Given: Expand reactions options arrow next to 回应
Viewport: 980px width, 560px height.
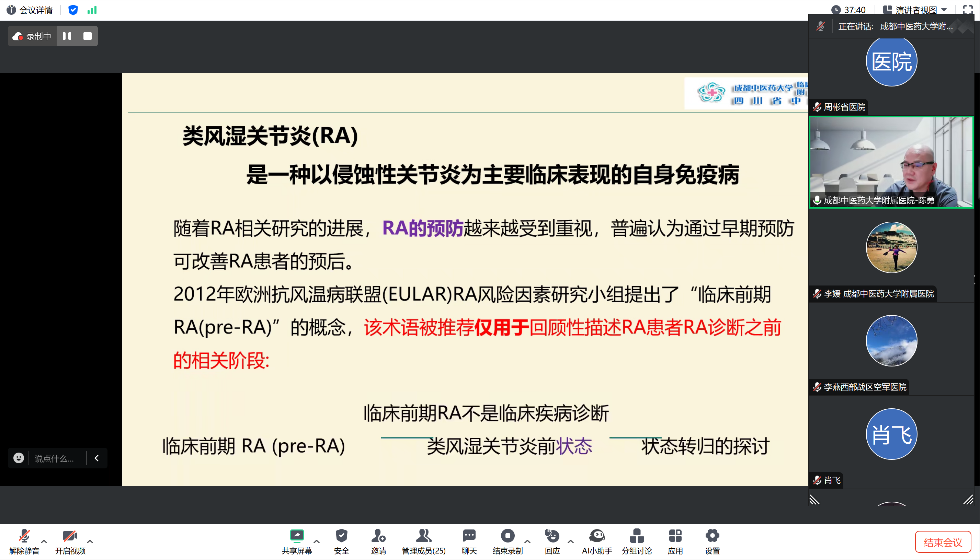Looking at the screenshot, I should click(x=571, y=541).
